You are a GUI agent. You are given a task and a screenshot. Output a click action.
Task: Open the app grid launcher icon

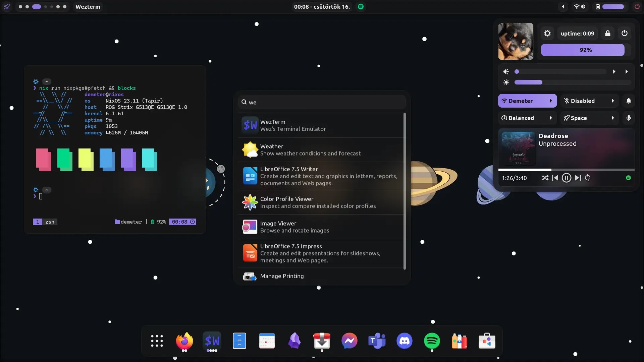pos(157,341)
